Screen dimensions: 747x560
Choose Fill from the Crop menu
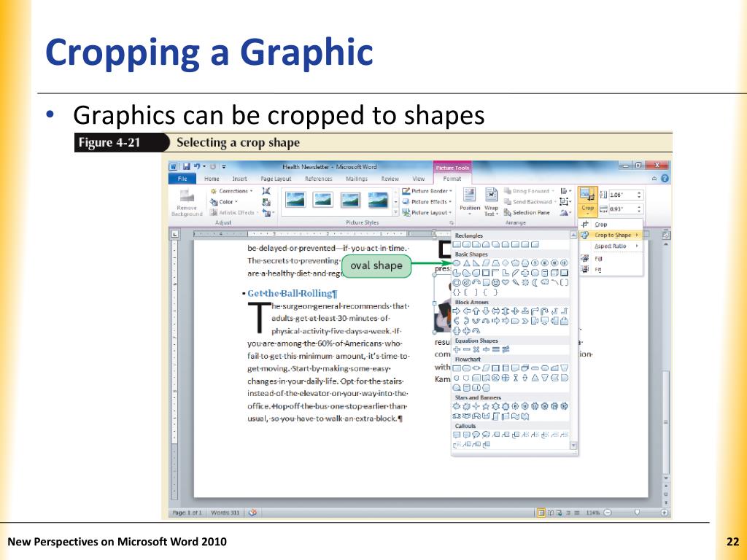pyautogui.click(x=611, y=259)
